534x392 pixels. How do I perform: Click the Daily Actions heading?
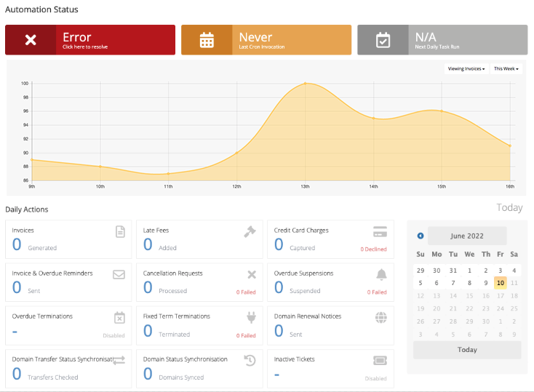tap(27, 209)
